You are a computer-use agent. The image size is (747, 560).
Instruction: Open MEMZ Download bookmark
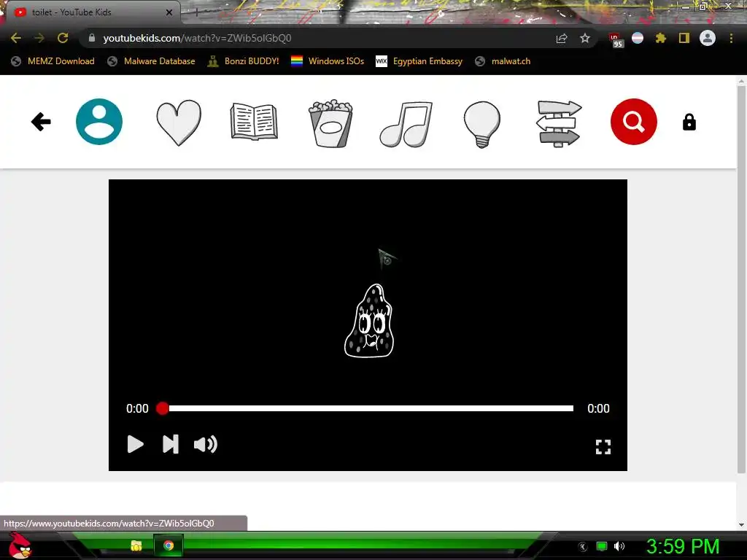[53, 61]
